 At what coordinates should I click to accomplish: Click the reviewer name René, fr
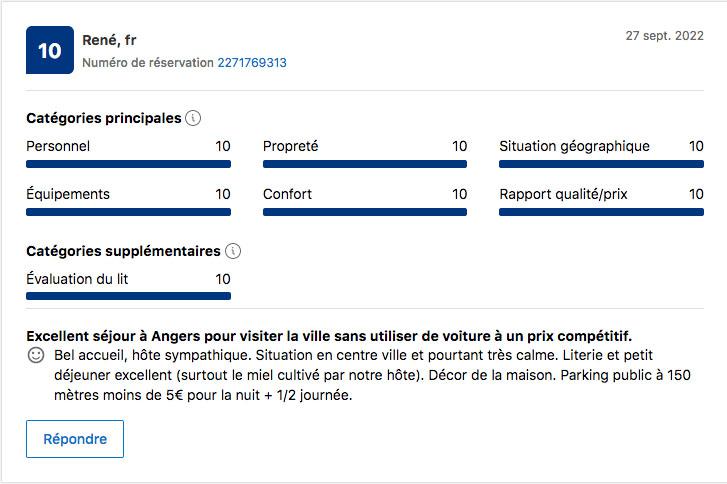click(109, 40)
